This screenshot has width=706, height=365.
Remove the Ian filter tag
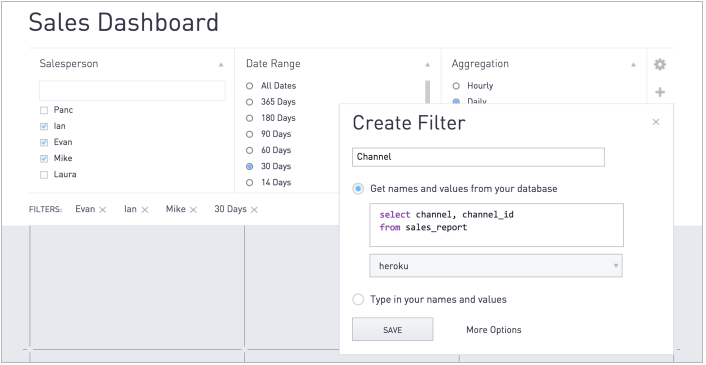[x=145, y=210]
